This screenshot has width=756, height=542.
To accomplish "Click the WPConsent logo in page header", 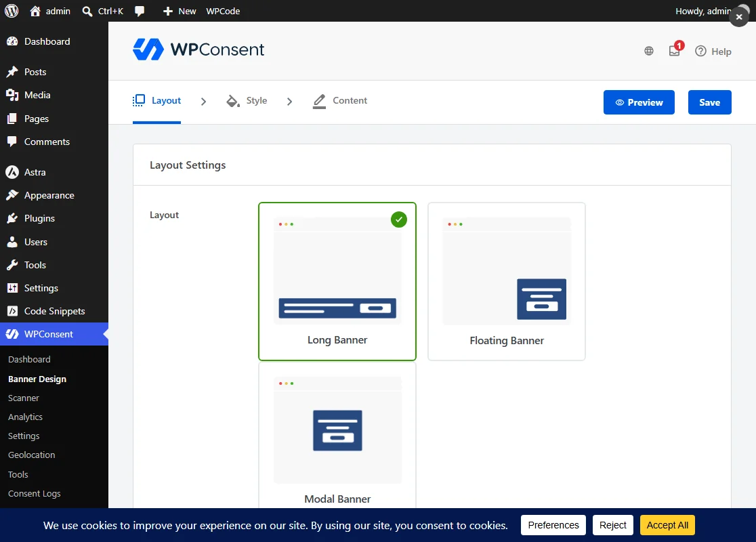I will click(x=198, y=49).
